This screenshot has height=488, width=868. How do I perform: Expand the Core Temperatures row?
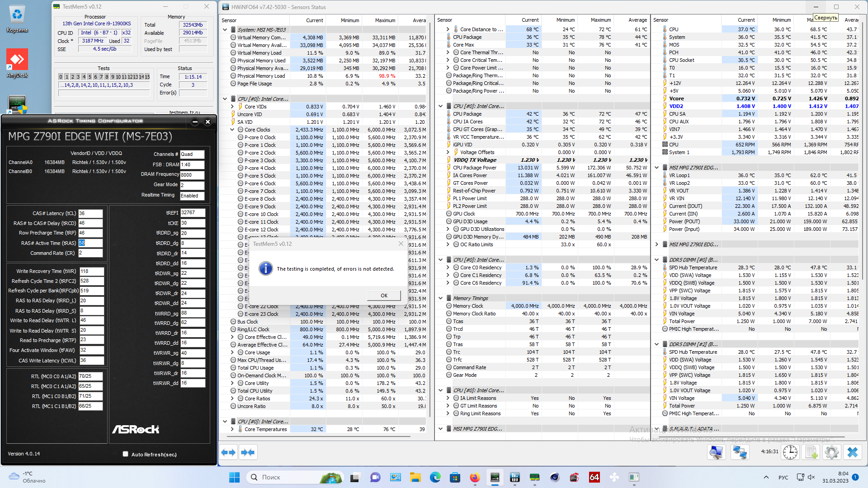pos(232,429)
